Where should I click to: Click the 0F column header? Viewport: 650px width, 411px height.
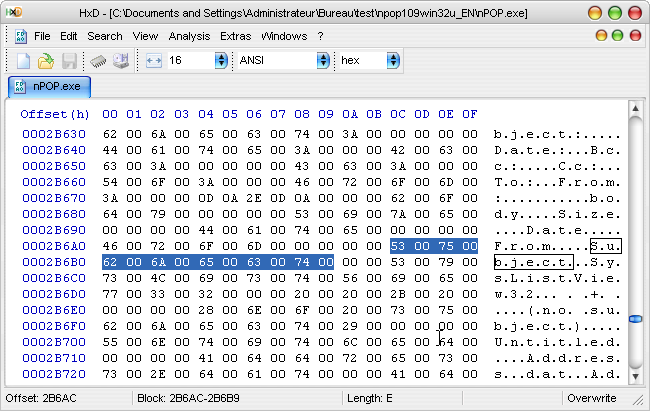[470, 114]
